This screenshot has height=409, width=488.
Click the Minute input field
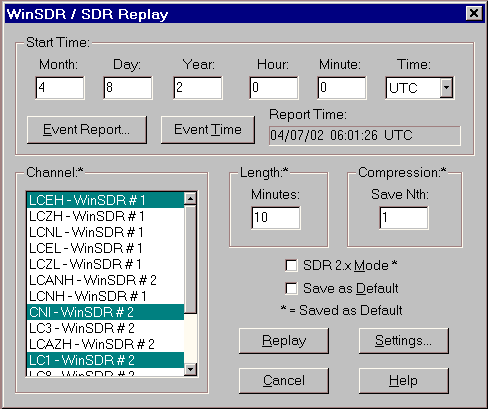(x=342, y=88)
